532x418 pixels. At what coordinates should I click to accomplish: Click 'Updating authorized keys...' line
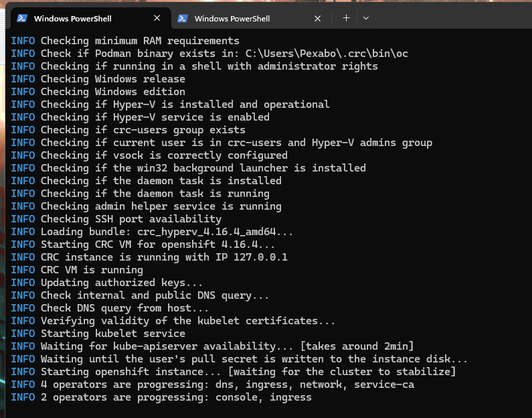tap(107, 283)
